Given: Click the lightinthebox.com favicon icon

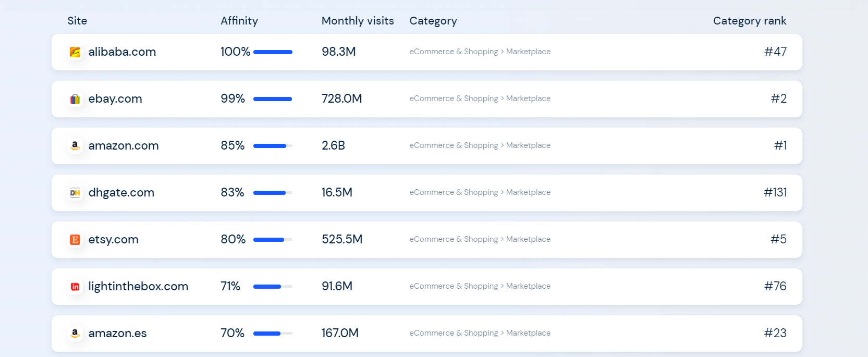Looking at the screenshot, I should click(75, 287).
